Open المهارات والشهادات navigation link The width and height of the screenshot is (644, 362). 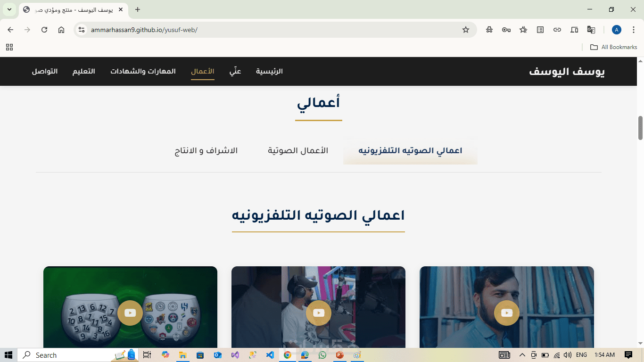tap(143, 71)
